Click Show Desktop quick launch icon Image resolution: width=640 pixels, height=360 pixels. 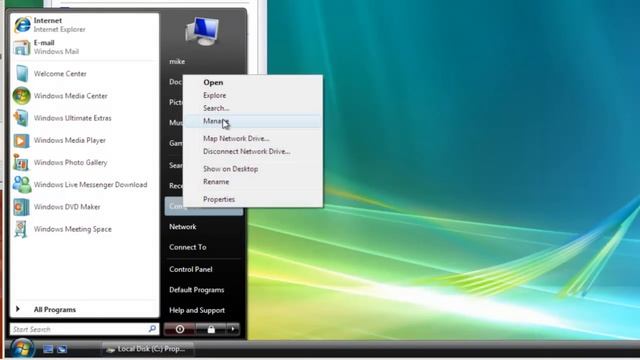coord(48,349)
